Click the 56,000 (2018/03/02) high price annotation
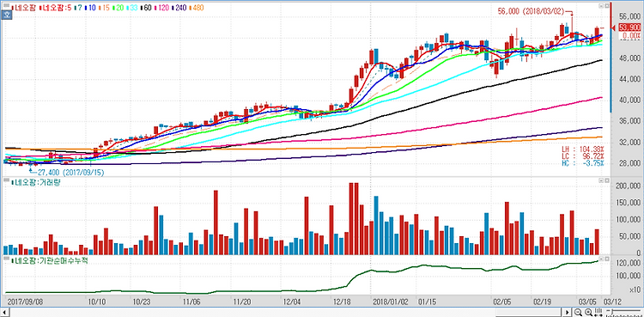644x317 pixels. [x=530, y=12]
